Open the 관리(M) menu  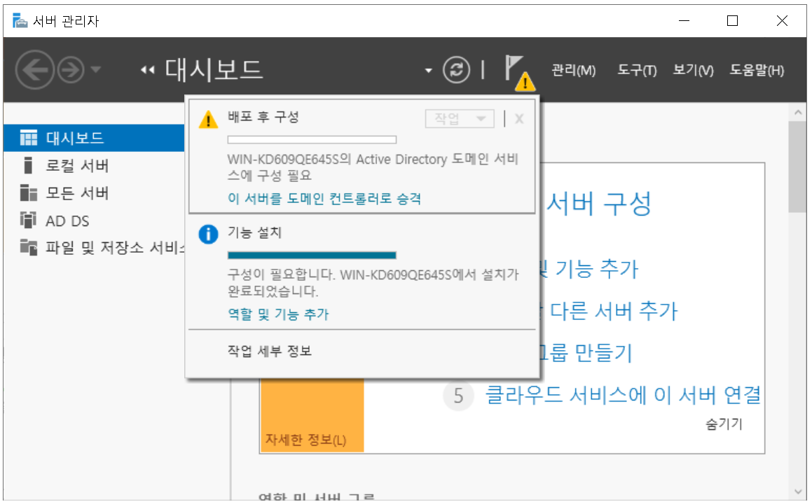[x=573, y=70]
